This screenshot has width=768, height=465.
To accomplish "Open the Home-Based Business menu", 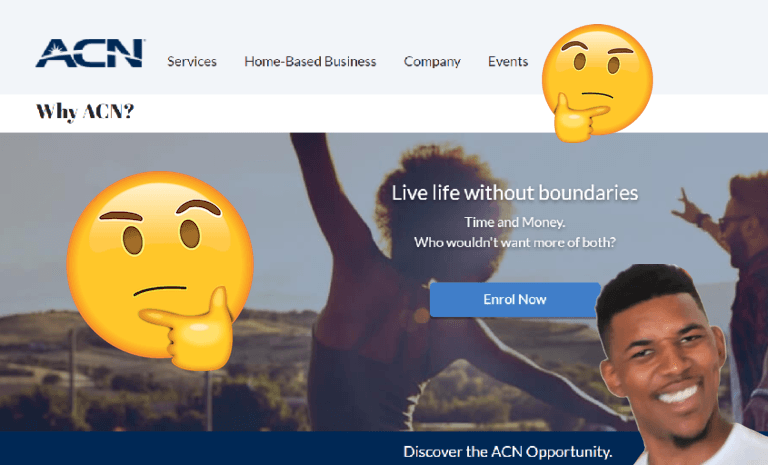I will [310, 62].
